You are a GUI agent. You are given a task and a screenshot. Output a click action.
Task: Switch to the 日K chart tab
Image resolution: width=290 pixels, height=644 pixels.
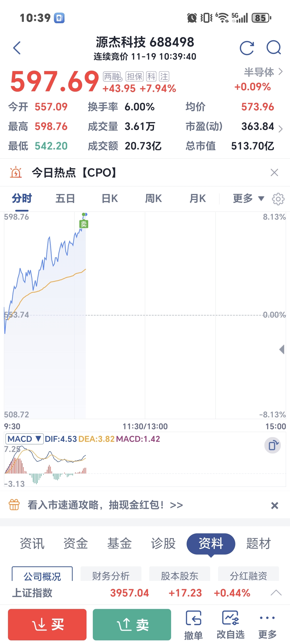click(x=109, y=198)
